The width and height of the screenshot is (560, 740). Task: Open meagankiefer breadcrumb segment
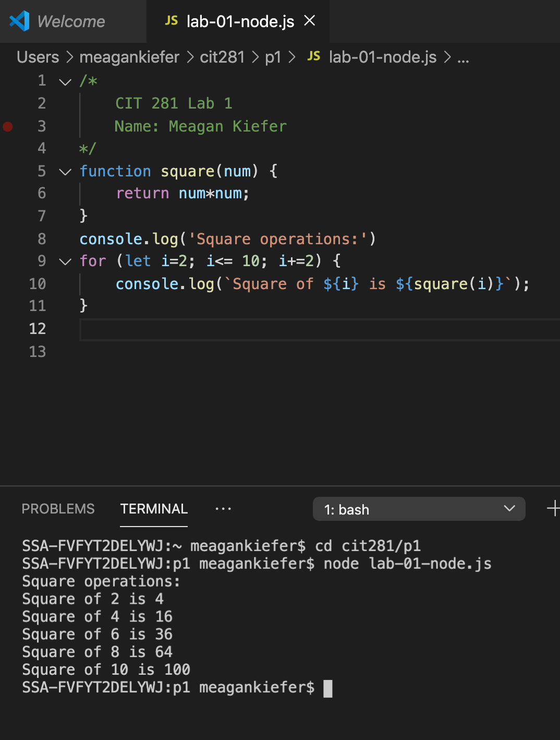[x=129, y=57]
